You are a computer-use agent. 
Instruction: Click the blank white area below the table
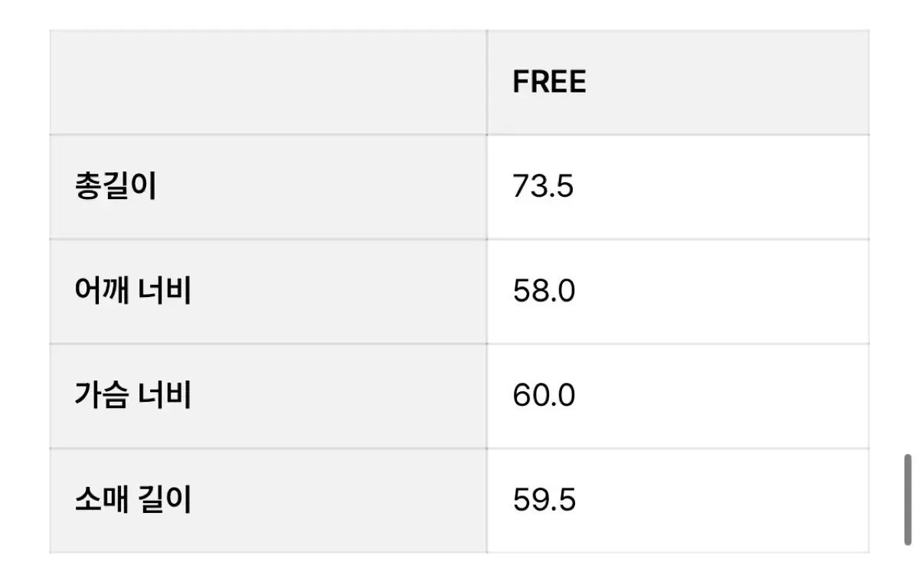coord(459,571)
